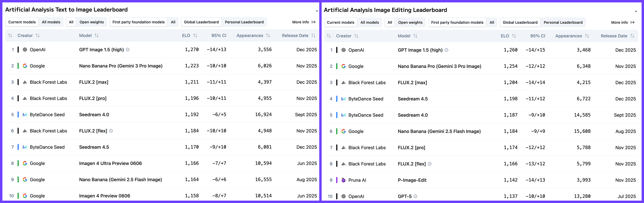Open More info link on Text to Image
Viewport: 644px width, 203px height.
(x=304, y=22)
